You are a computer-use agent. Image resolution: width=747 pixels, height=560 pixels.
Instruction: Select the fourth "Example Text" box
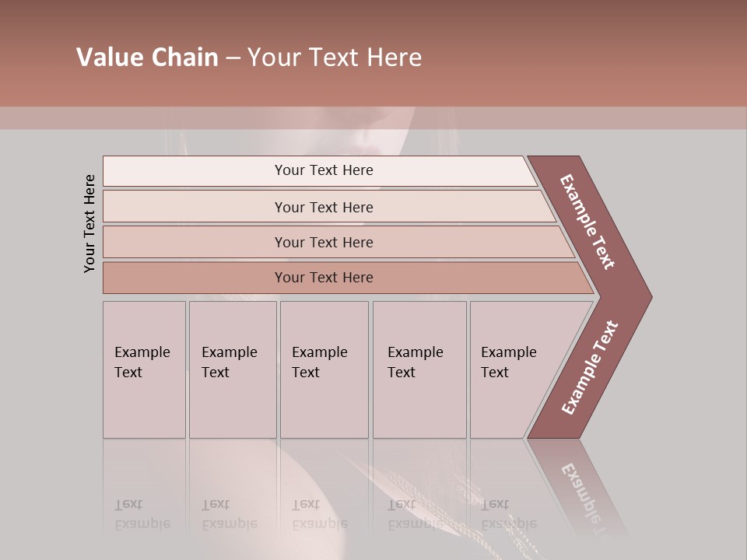(419, 369)
